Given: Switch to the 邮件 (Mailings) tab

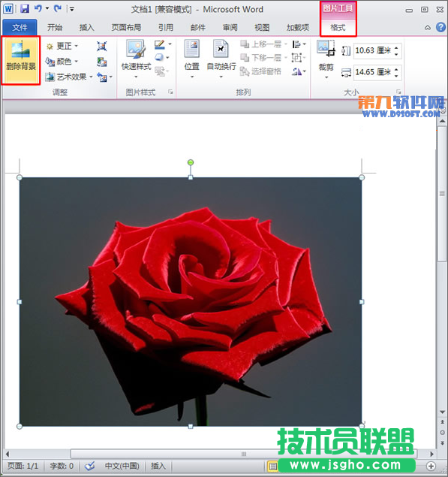Looking at the screenshot, I should tap(198, 27).
